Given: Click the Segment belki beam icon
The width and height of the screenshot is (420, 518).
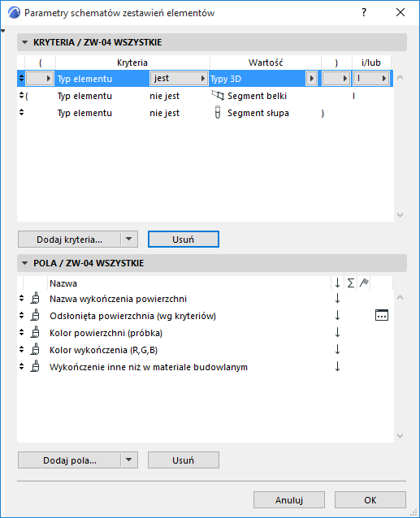Looking at the screenshot, I should click(218, 96).
